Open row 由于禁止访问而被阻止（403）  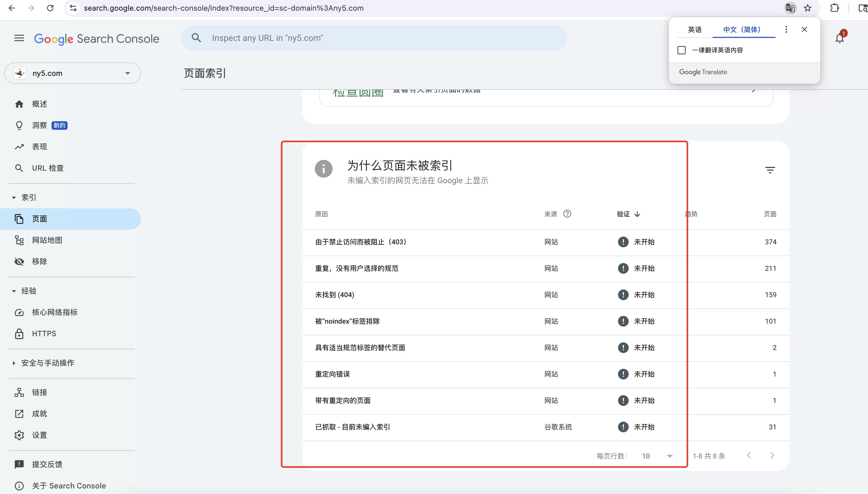pos(546,242)
